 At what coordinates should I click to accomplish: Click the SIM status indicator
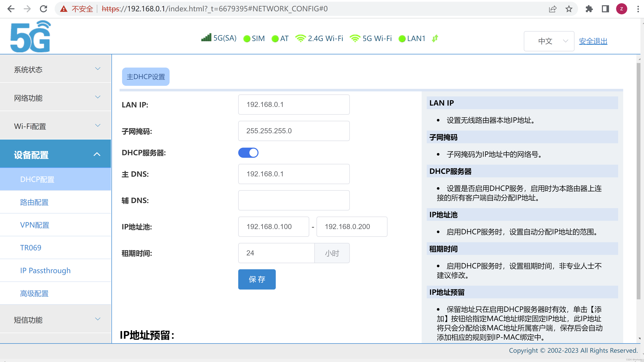click(254, 39)
